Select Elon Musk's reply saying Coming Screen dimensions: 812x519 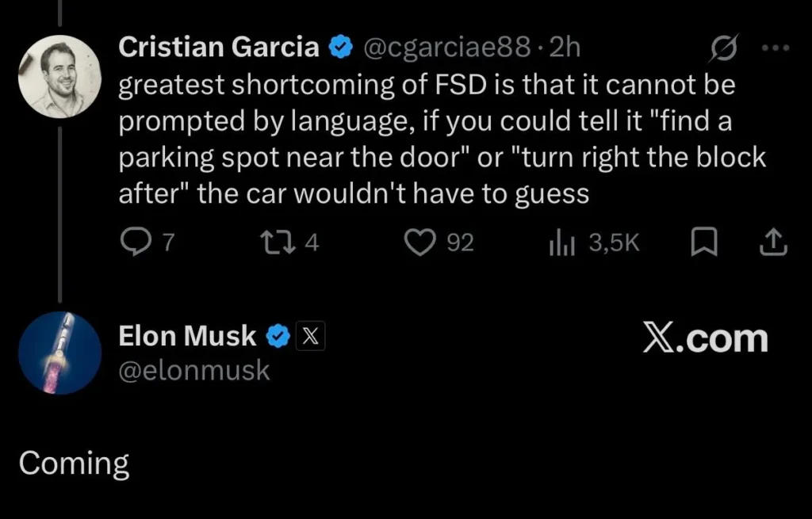pos(73,464)
